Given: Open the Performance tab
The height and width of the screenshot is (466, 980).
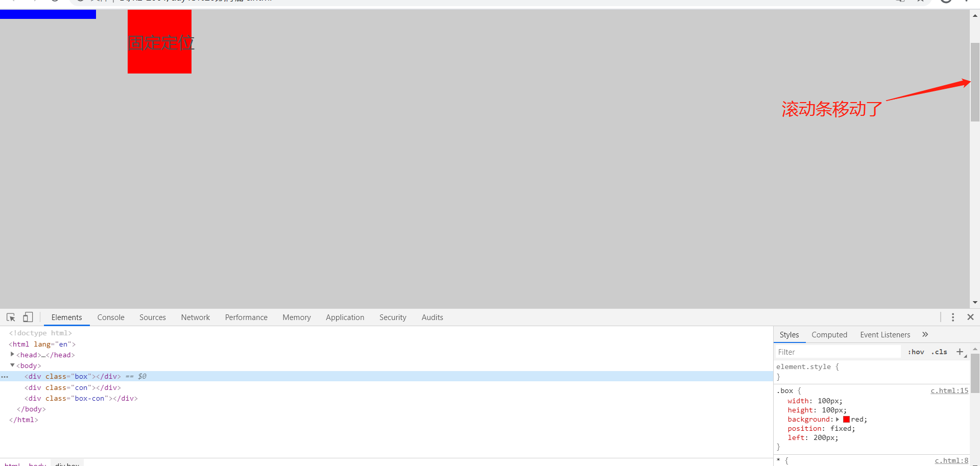Looking at the screenshot, I should tap(246, 317).
